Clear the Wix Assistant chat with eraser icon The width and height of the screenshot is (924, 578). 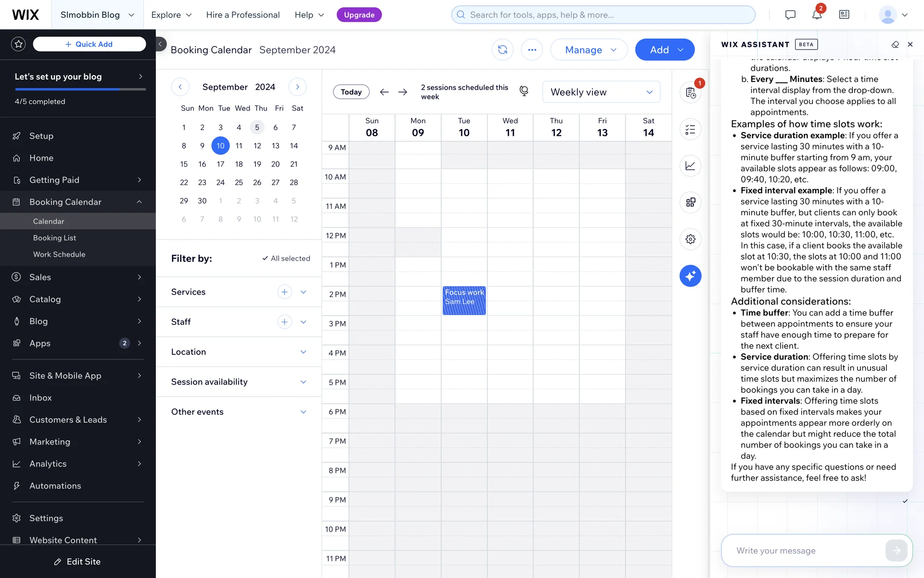(x=895, y=44)
